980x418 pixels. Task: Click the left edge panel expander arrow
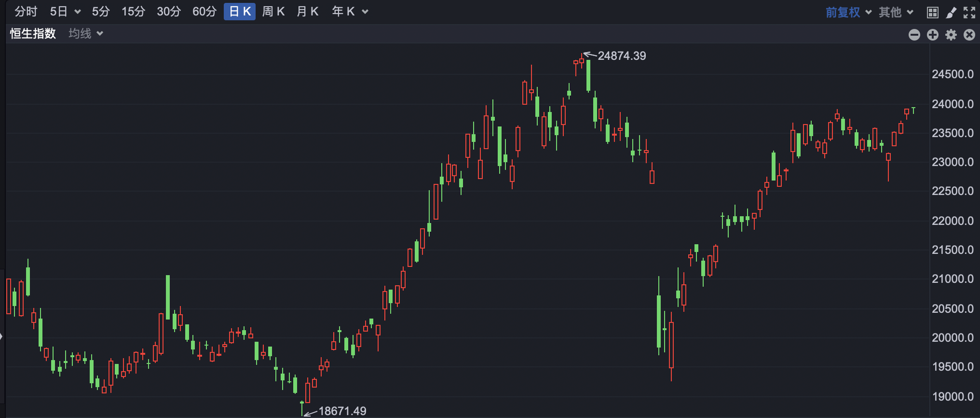(x=1, y=336)
